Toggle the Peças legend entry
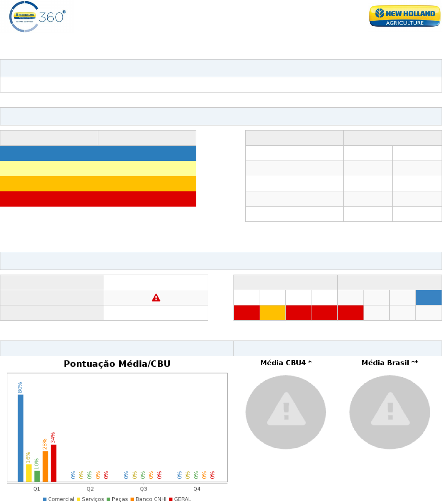 (117, 499)
